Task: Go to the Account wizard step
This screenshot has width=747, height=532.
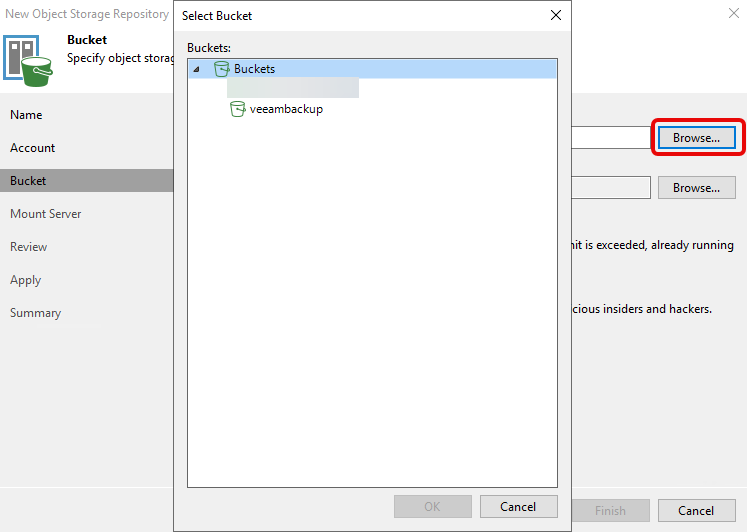Action: click(x=33, y=148)
